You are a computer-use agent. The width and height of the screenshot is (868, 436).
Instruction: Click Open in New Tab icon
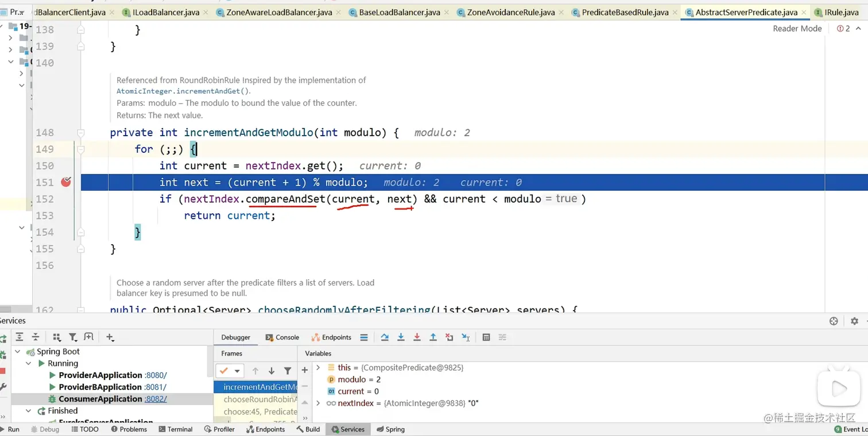click(x=88, y=337)
